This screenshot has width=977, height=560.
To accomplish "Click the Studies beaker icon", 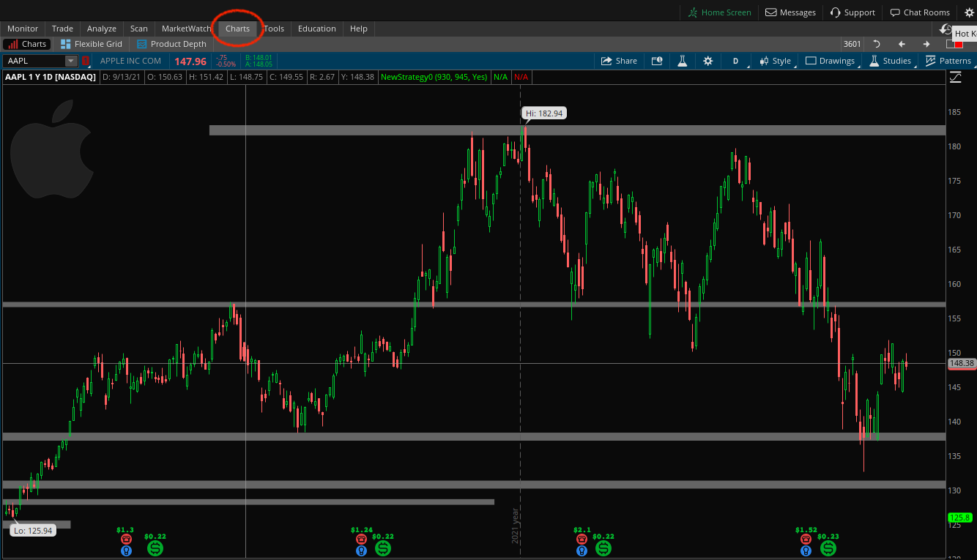I will pyautogui.click(x=874, y=61).
